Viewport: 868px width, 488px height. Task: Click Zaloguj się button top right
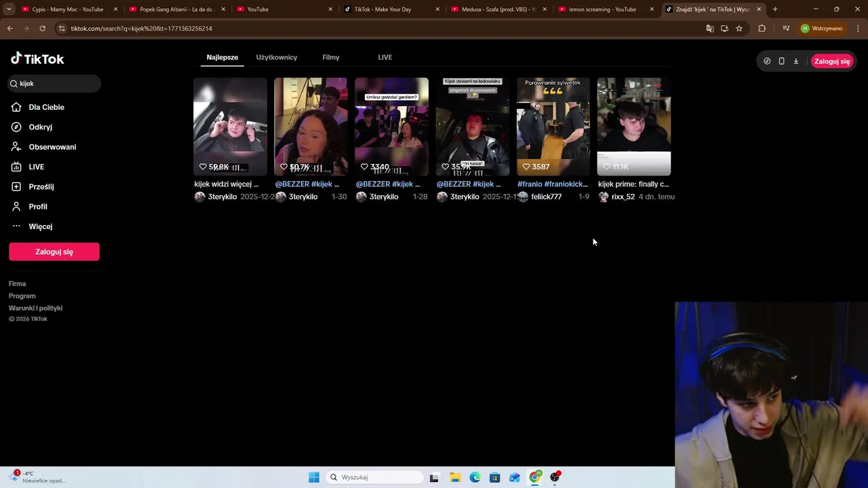[832, 61]
